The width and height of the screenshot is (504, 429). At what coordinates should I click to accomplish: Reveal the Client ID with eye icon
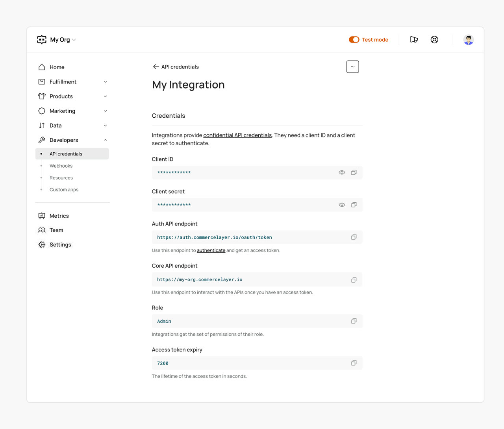(x=342, y=172)
